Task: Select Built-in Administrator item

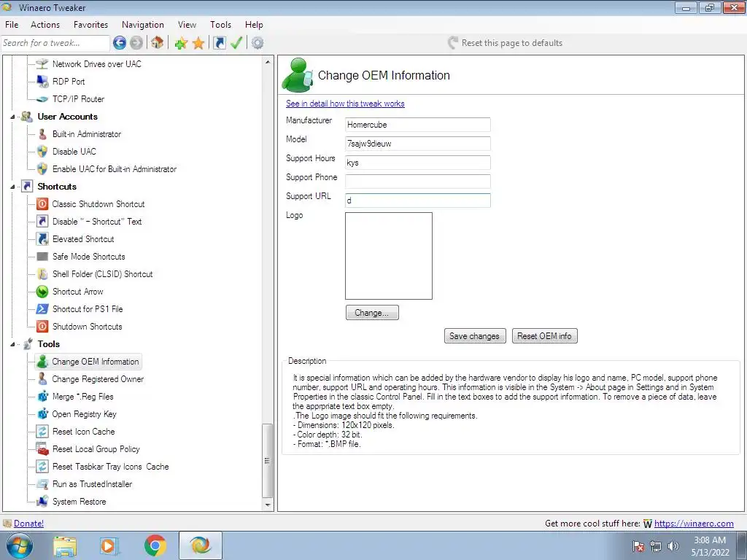Action: click(87, 134)
